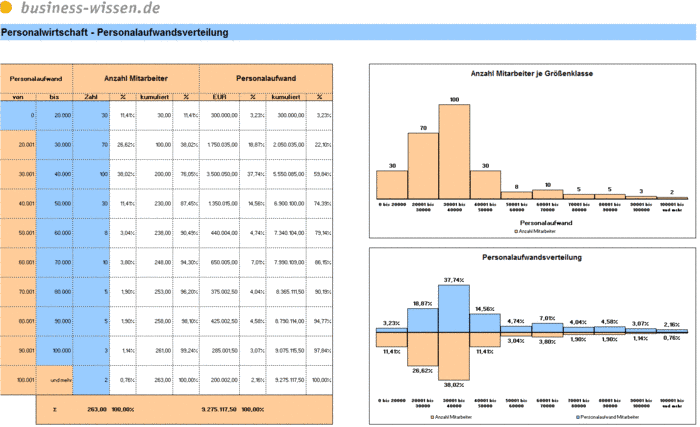Select the cell showing 3.500.050,00 EUR
The width and height of the screenshot is (700, 427).
(220, 174)
